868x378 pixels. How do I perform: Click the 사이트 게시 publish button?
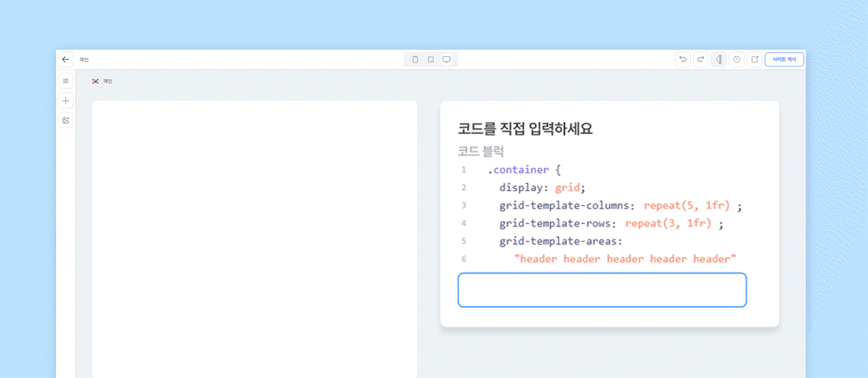pos(784,59)
